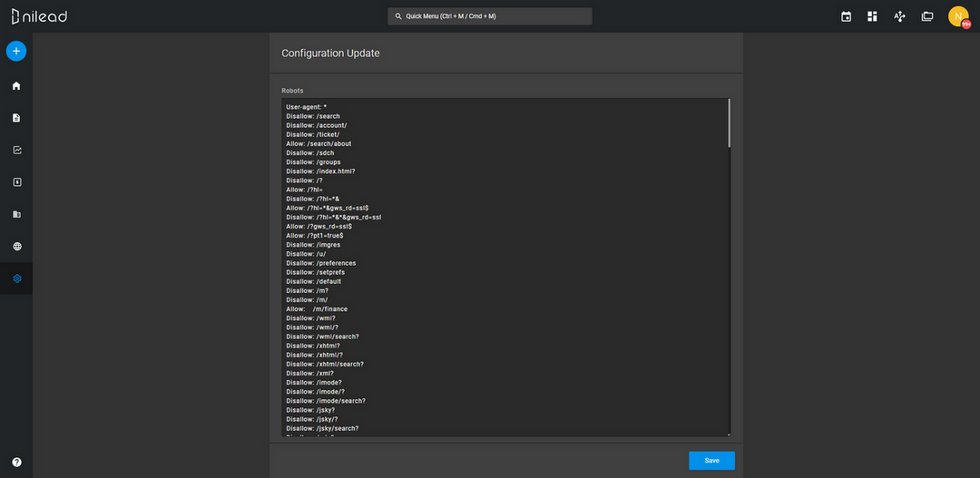Image resolution: width=980 pixels, height=478 pixels.
Task: Focus the Quick Menu search field
Action: [490, 16]
